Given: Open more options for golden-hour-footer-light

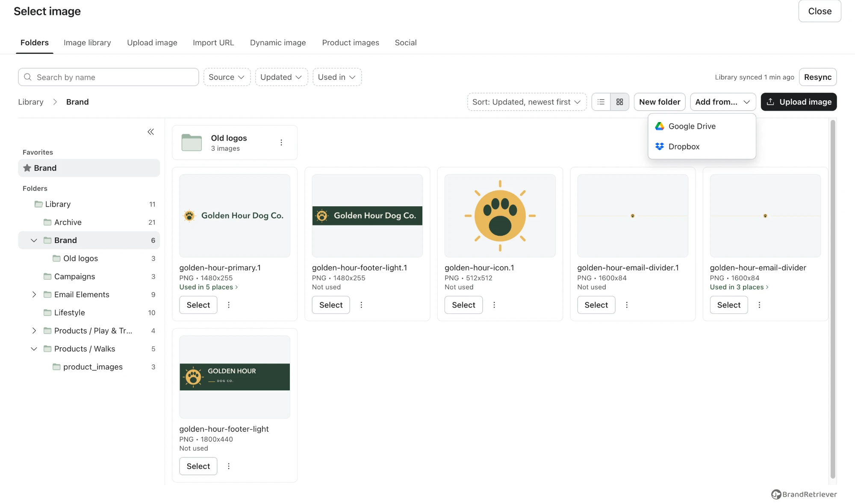Looking at the screenshot, I should [x=229, y=466].
